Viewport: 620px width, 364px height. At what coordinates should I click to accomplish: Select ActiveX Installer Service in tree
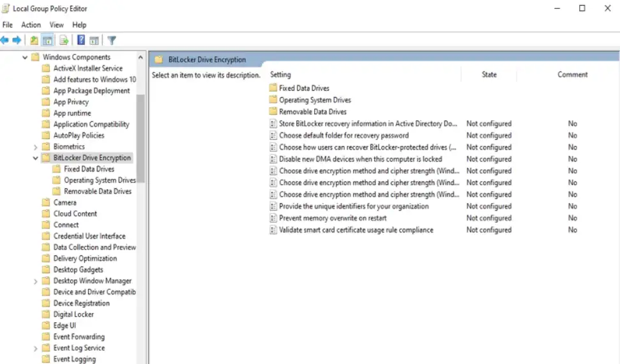point(87,68)
